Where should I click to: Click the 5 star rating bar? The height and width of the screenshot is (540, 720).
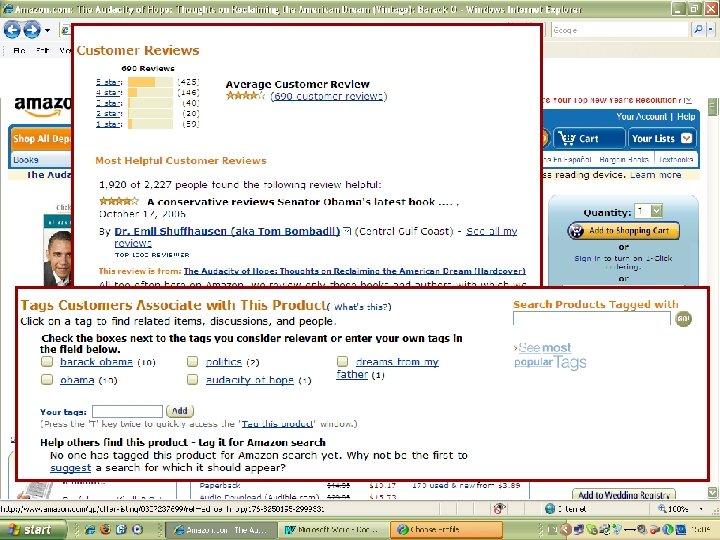click(150, 82)
